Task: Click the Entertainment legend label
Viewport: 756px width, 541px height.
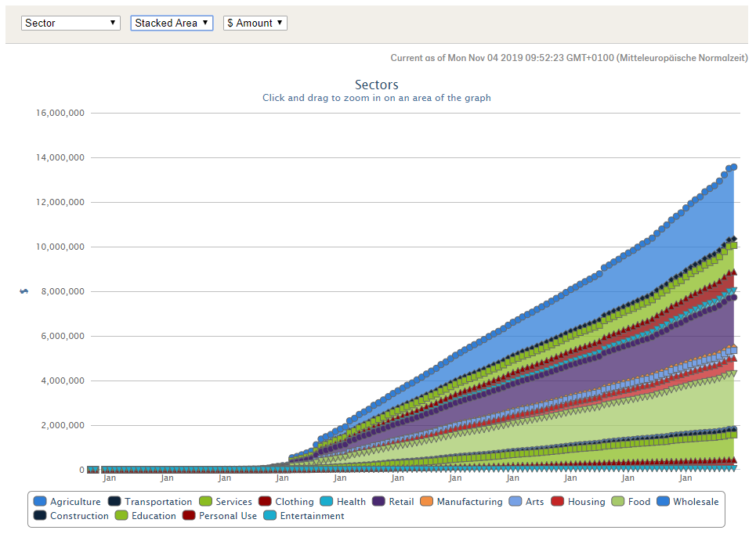Action: coord(312,516)
